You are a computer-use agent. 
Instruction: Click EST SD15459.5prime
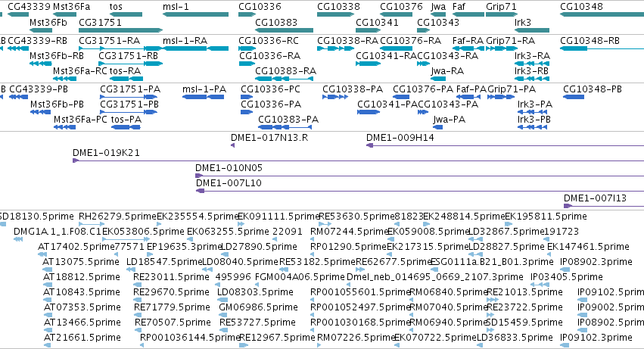[491, 329]
